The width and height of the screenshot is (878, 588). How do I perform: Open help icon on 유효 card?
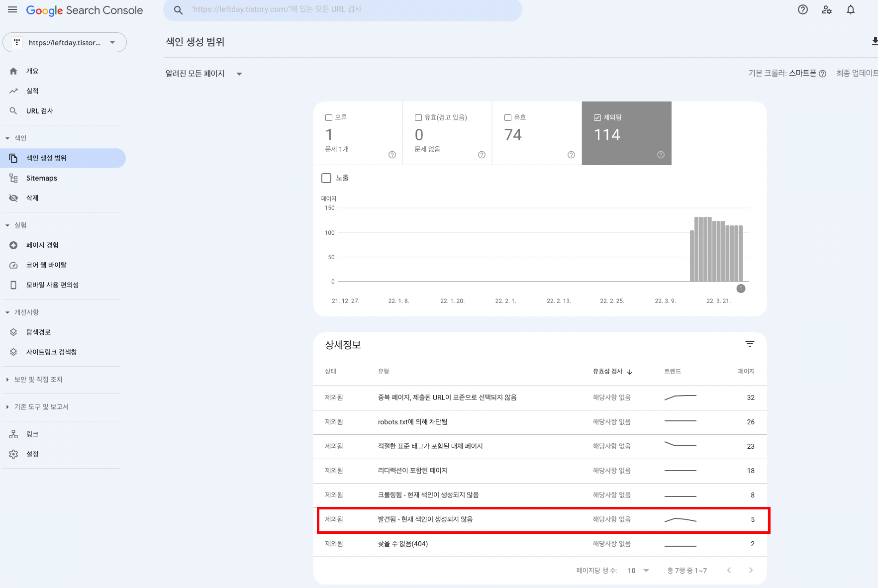point(571,155)
